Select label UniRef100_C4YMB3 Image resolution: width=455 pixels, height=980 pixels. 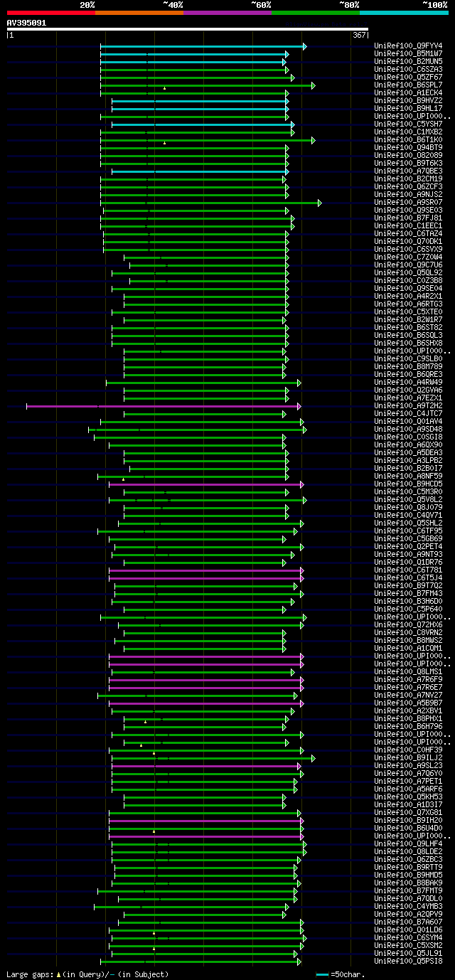click(408, 907)
